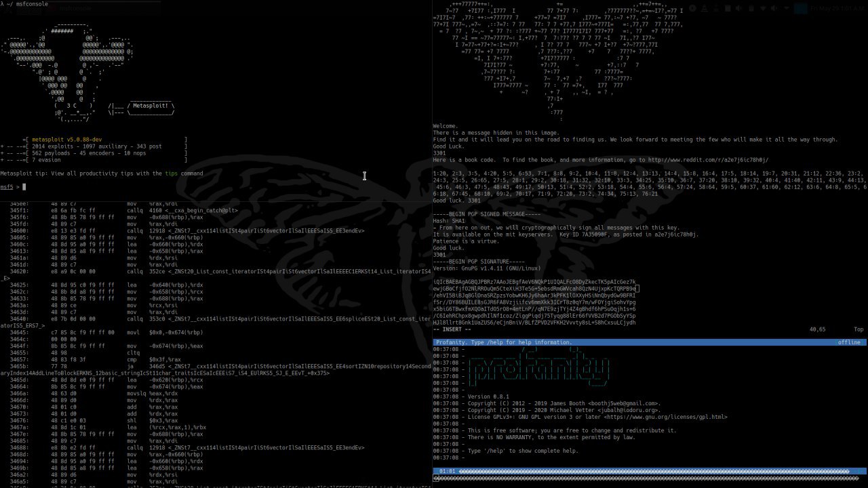This screenshot has height=488, width=868.
Task: Click the 'lea (%rcx,%rax,1),%rbx' instruction
Action: pyautogui.click(x=167, y=428)
